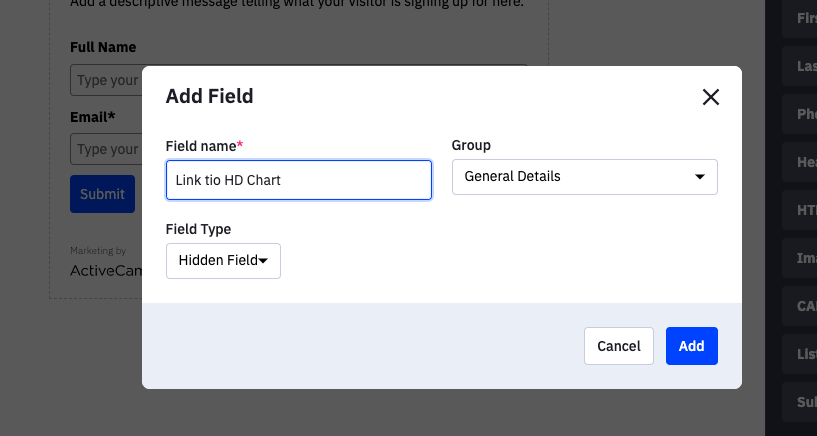Click the Full Name input on background form
Viewport: 817px width, 436px height.
click(x=106, y=80)
